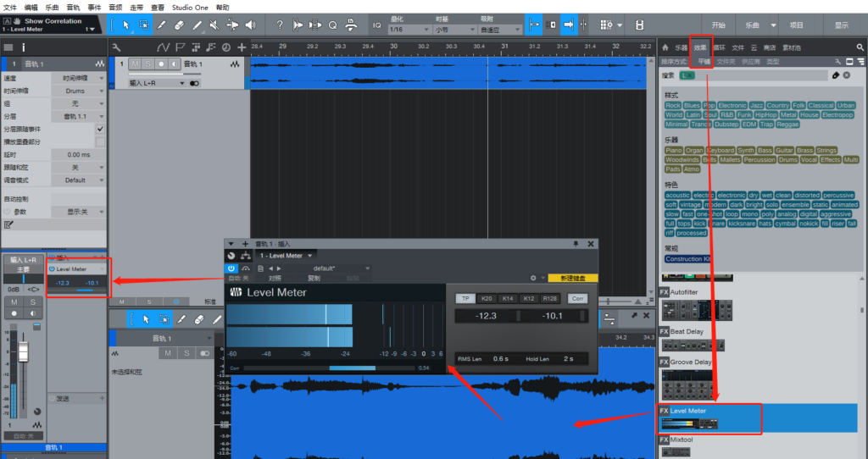Viewport: 868px width, 459px height.
Task: Toggle the Q quantize icon in toolbar
Action: tap(332, 25)
